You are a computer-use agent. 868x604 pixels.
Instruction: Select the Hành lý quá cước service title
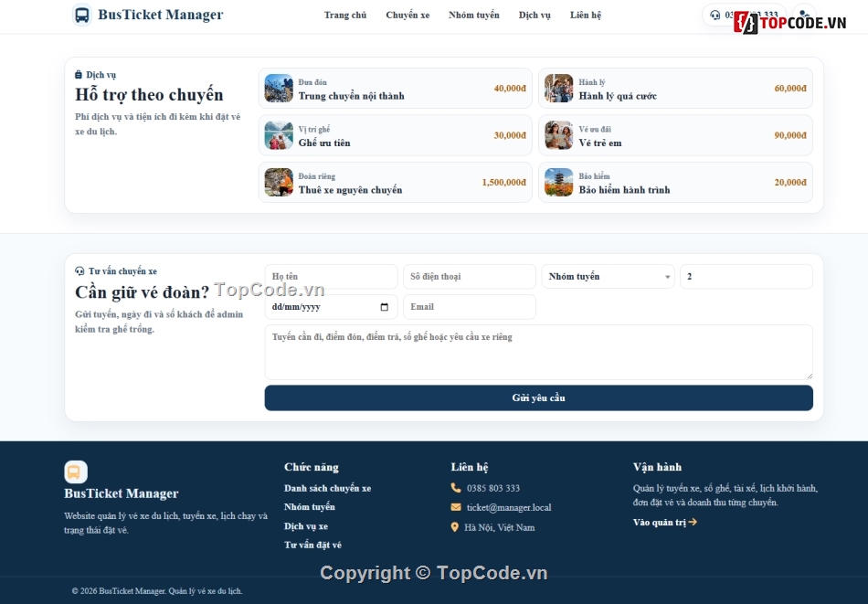pyautogui.click(x=618, y=96)
